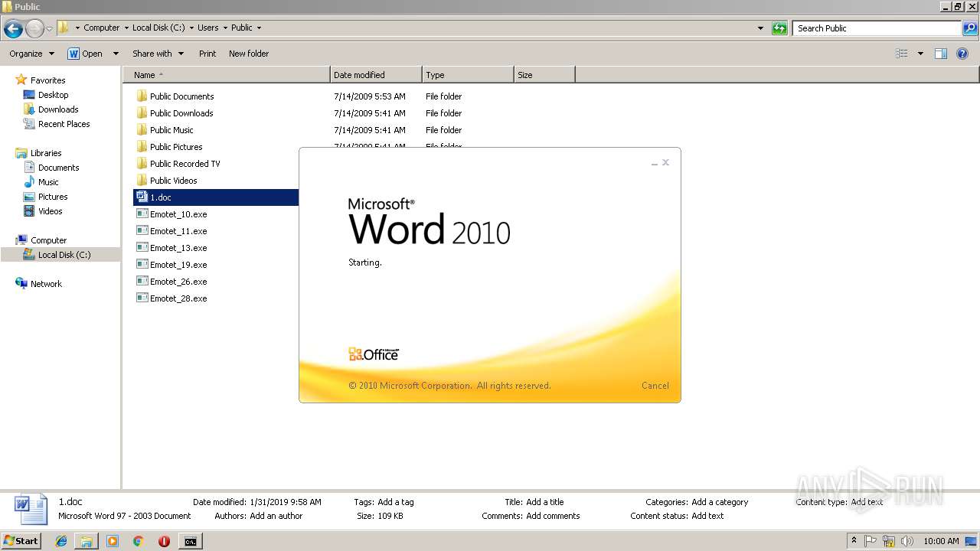The height and width of the screenshot is (551, 980).
Task: Open the Organize menu
Action: click(31, 54)
